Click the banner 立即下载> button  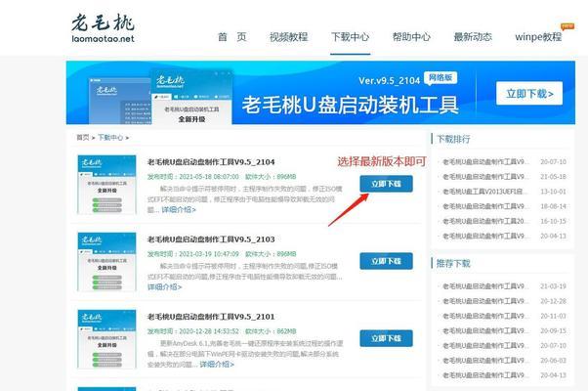click(529, 94)
